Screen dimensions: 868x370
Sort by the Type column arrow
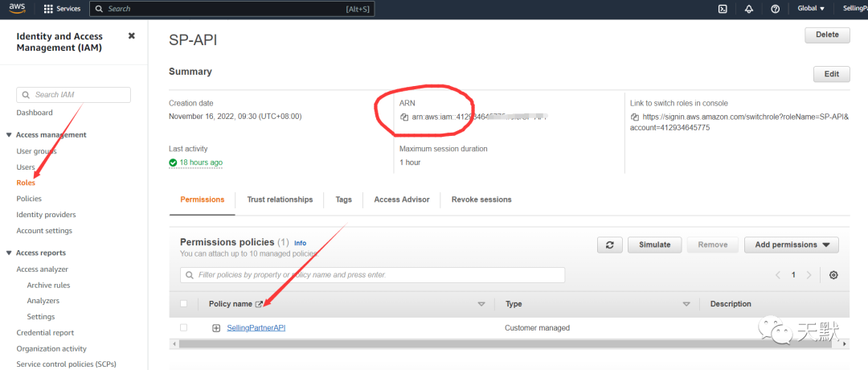pyautogui.click(x=686, y=304)
